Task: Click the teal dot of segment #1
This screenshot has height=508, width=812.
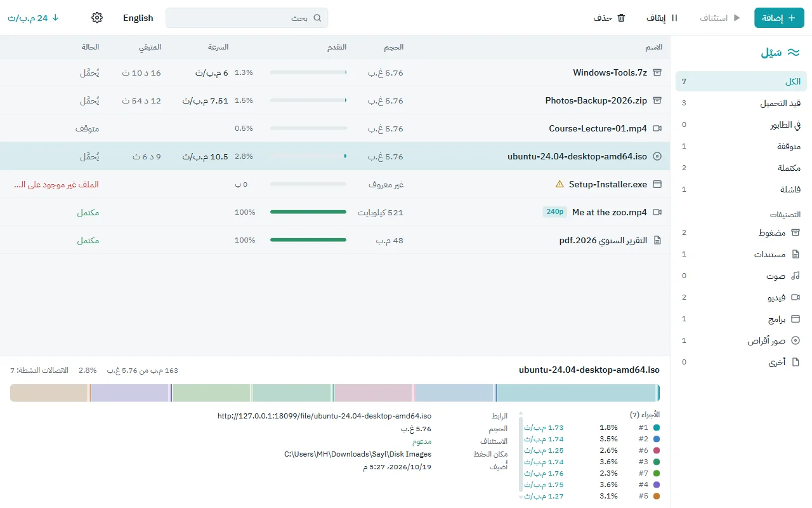Action: (657, 427)
